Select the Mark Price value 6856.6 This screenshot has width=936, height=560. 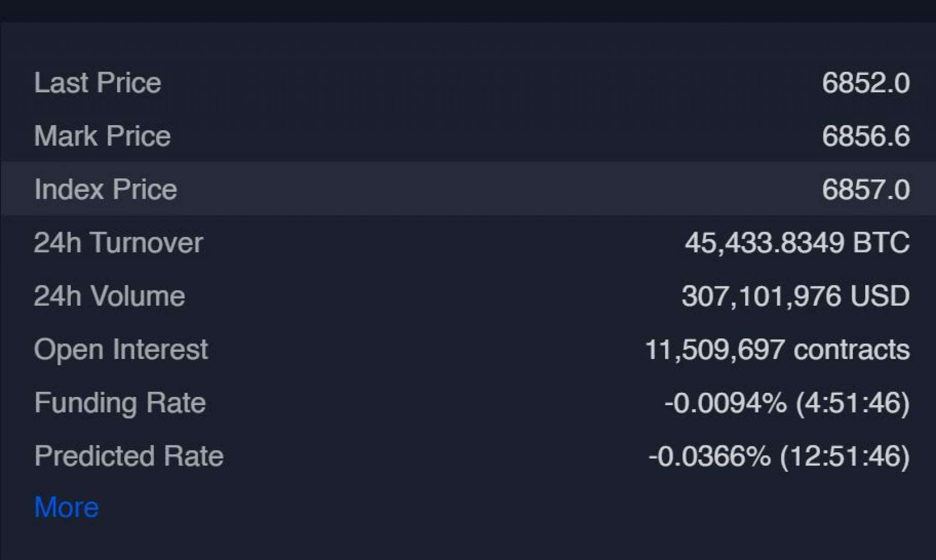(x=865, y=136)
